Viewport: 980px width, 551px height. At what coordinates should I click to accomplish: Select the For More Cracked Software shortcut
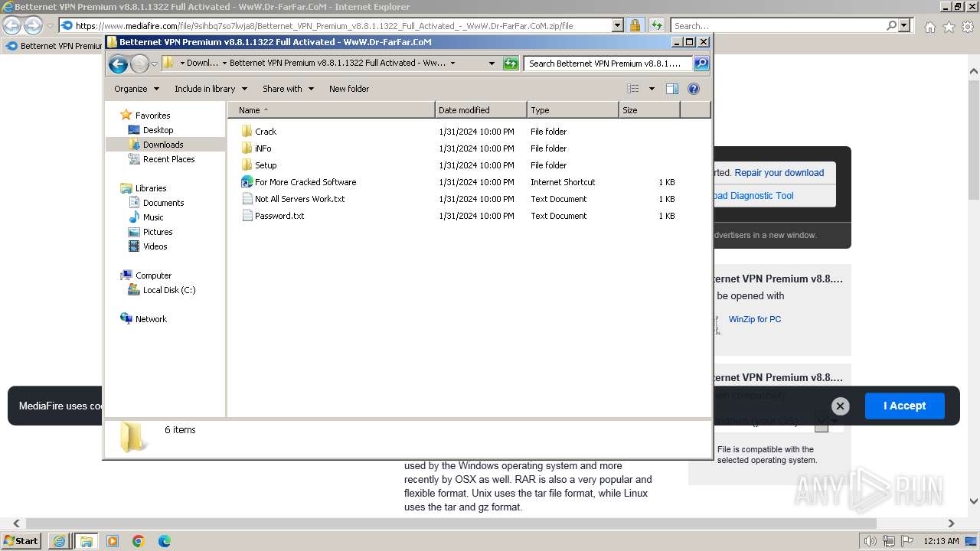point(299,182)
